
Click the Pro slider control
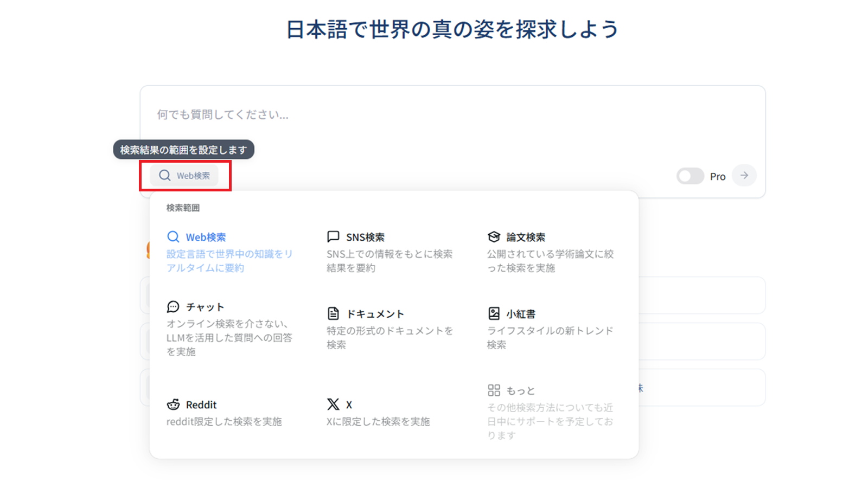pos(690,176)
